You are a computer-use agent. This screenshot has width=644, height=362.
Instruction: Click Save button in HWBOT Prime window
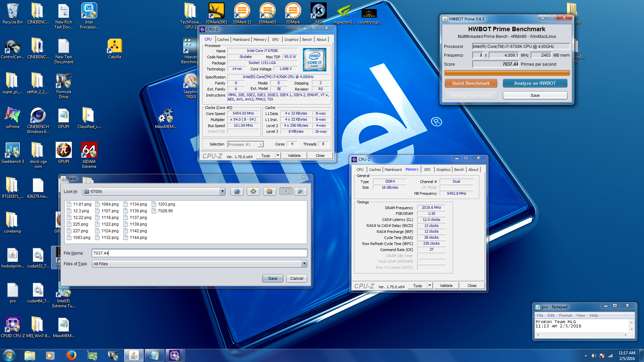pos(535,96)
